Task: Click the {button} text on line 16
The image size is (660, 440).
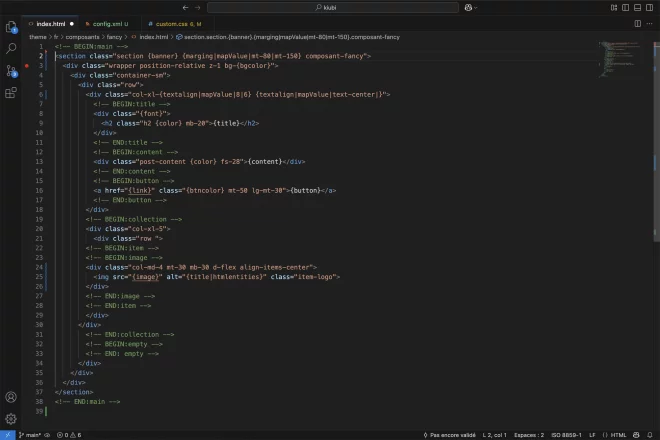Action: click(x=305, y=190)
